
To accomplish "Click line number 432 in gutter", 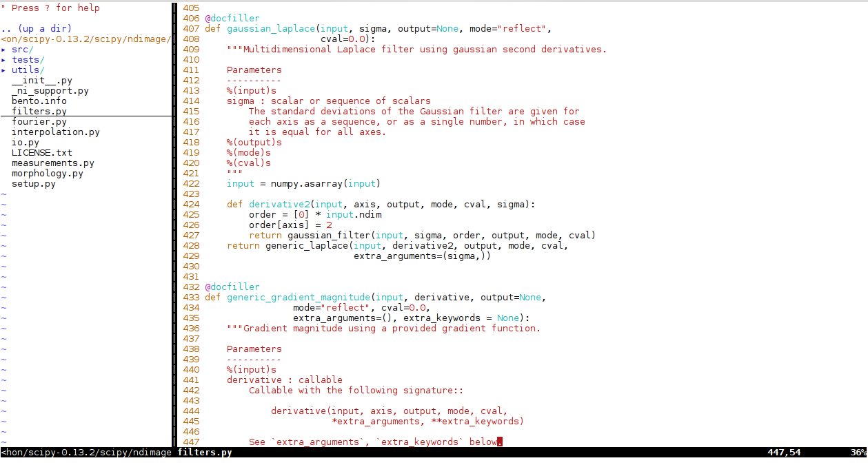I will point(191,287).
